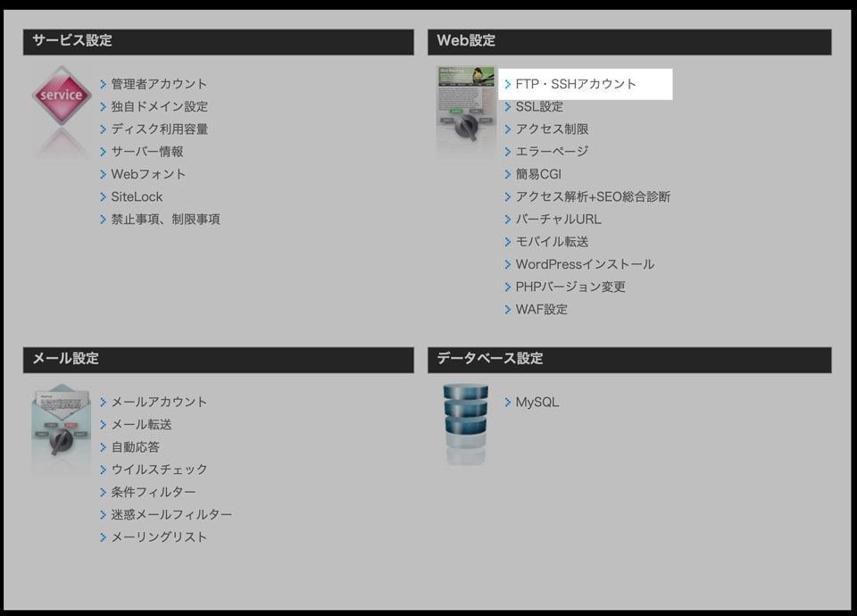Screen dimensions: 857x616
Task: Open FTP・SSHアカウント settings
Action: (576, 84)
